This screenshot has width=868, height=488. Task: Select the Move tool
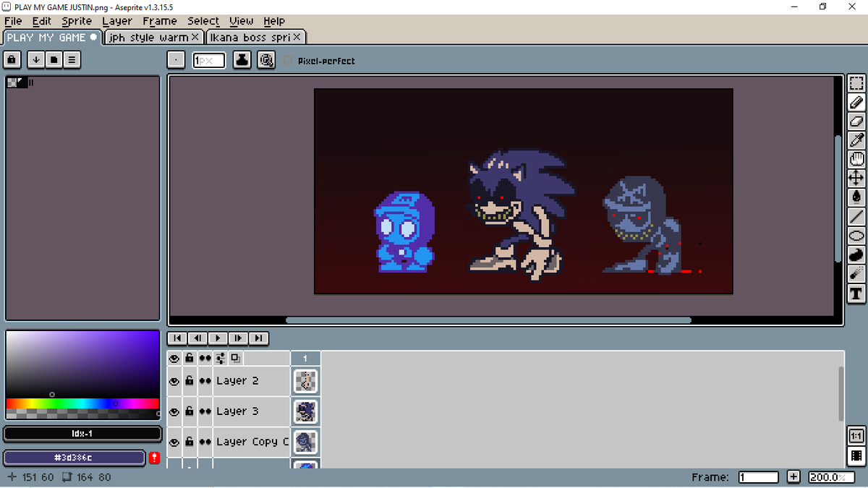pyautogui.click(x=856, y=178)
